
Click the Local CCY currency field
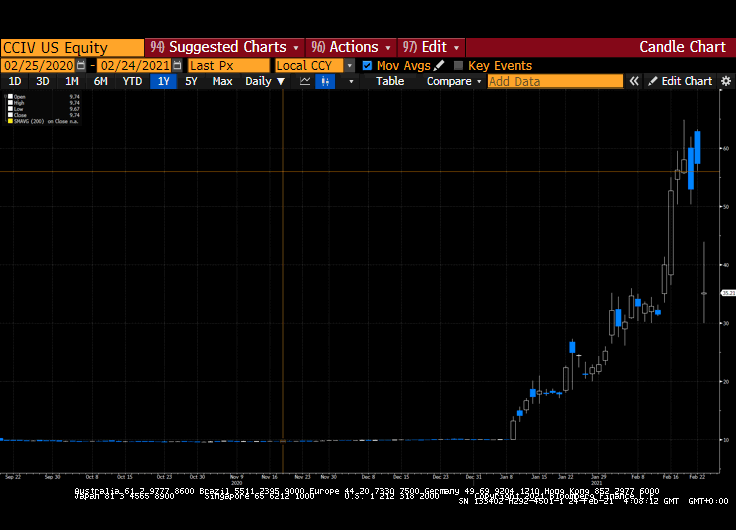click(310, 65)
